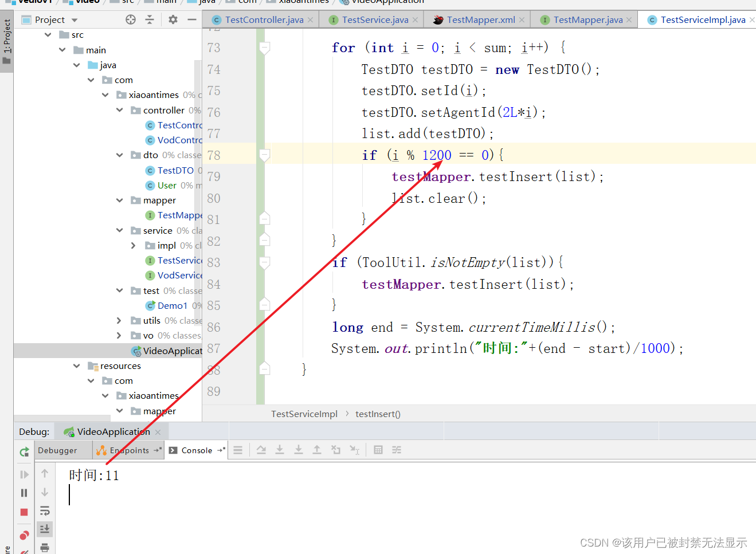Collapse the java folder arrow
Image resolution: width=756 pixels, height=554 pixels.
point(76,65)
